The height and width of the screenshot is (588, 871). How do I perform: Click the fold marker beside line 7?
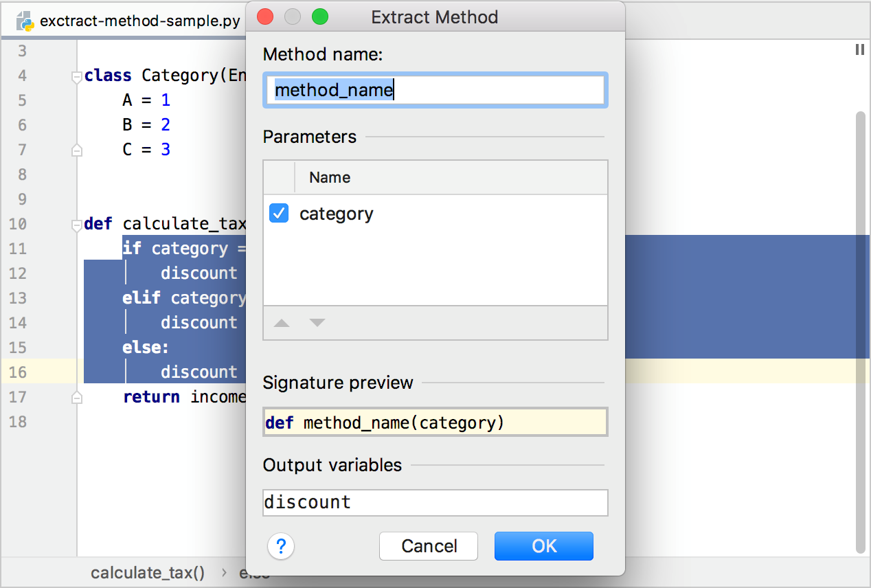click(x=76, y=150)
